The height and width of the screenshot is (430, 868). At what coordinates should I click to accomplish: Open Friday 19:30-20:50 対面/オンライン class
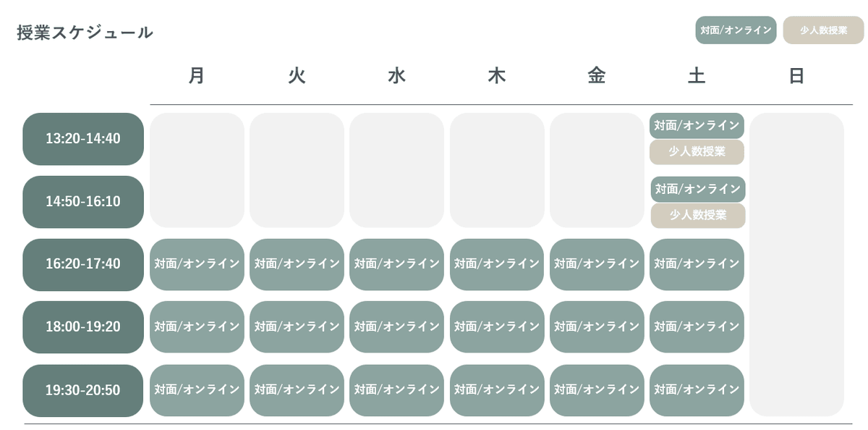(597, 390)
